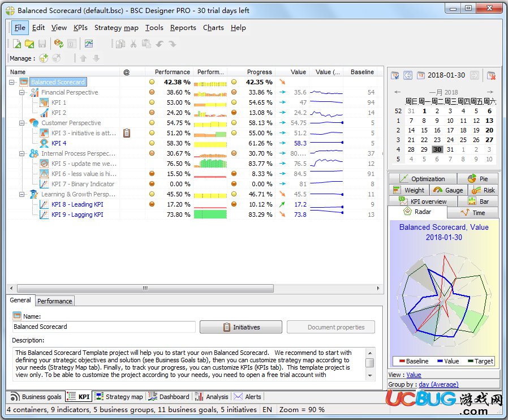Open the Weight chart tab
508x420 pixels.
click(409, 190)
